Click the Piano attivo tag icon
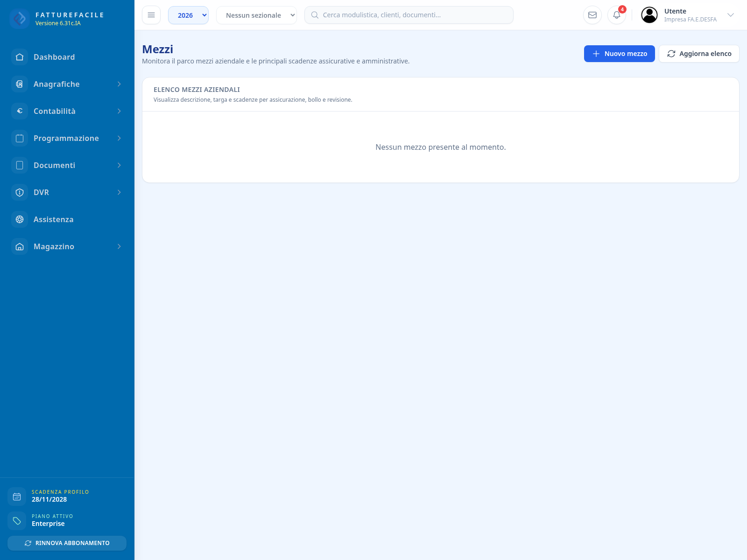Image resolution: width=747 pixels, height=560 pixels. tap(17, 521)
